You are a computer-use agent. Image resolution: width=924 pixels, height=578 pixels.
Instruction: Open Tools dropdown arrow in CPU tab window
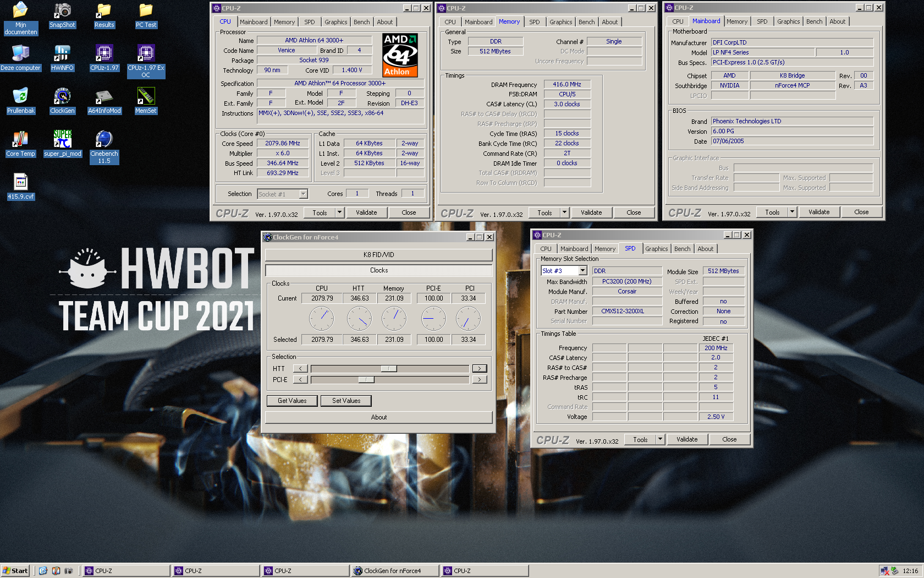(x=339, y=212)
